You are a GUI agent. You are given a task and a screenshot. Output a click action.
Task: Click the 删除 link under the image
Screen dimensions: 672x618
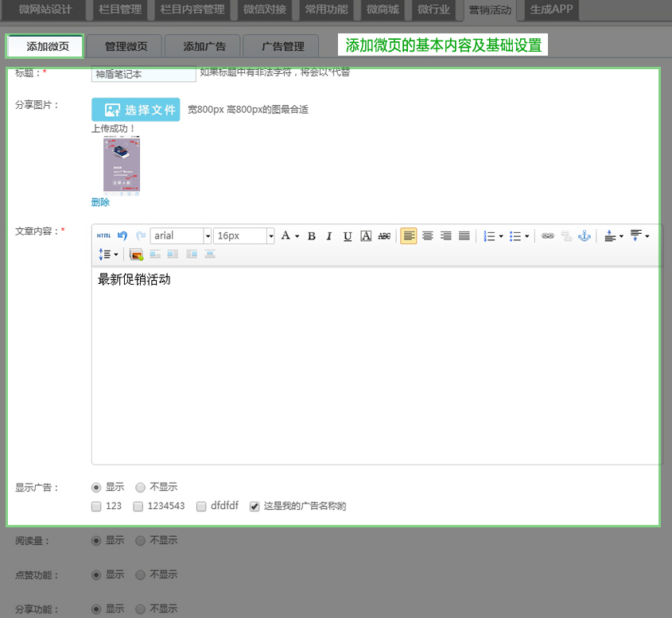point(100,202)
